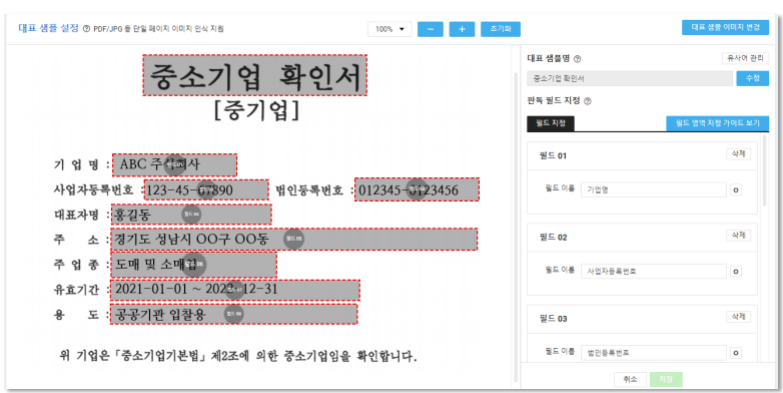
Task: Click the 필드 01 marker on ABC 주식회사
Action: point(175,164)
